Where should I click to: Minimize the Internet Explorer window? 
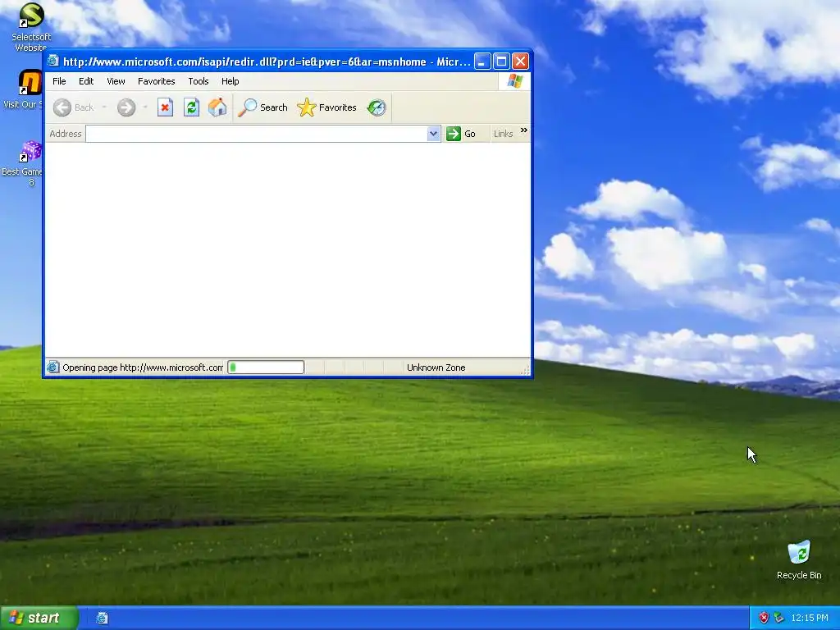[482, 62]
